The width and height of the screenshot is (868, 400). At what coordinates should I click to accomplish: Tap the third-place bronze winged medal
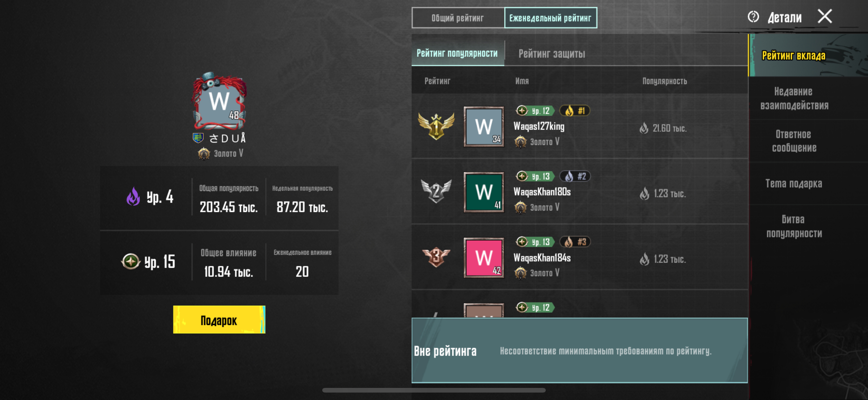point(436,257)
